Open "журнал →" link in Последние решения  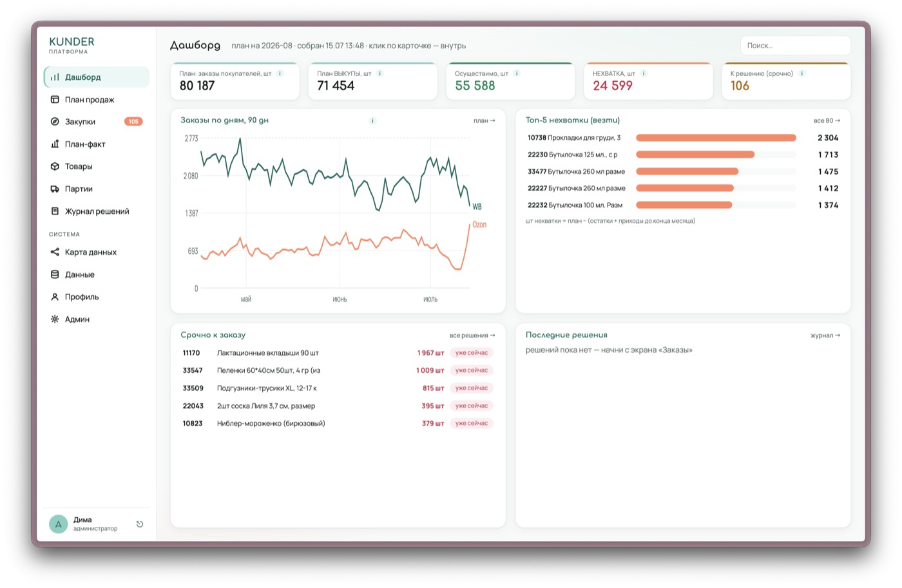825,336
